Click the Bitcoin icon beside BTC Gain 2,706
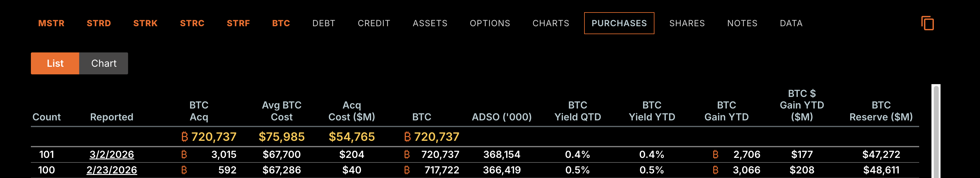This screenshot has height=178, width=980. (716, 155)
